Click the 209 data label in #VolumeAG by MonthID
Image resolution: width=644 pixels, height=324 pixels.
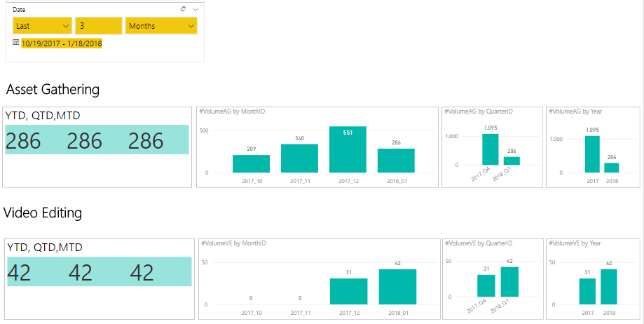coord(251,149)
